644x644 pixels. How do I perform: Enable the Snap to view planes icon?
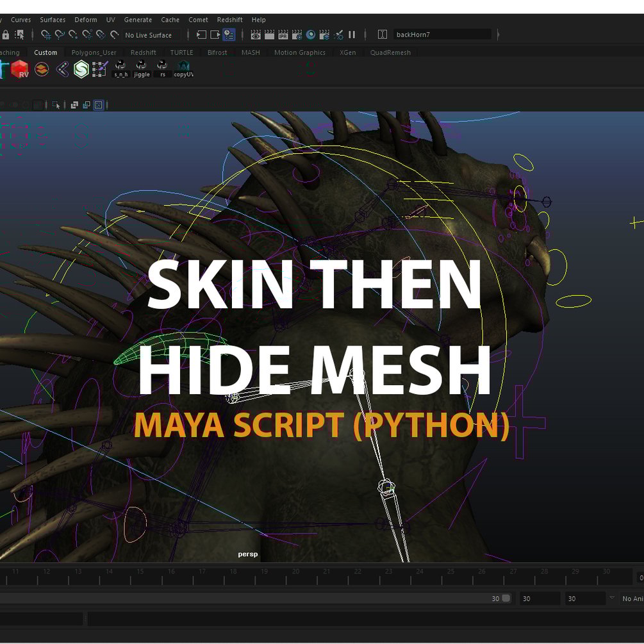click(x=101, y=35)
